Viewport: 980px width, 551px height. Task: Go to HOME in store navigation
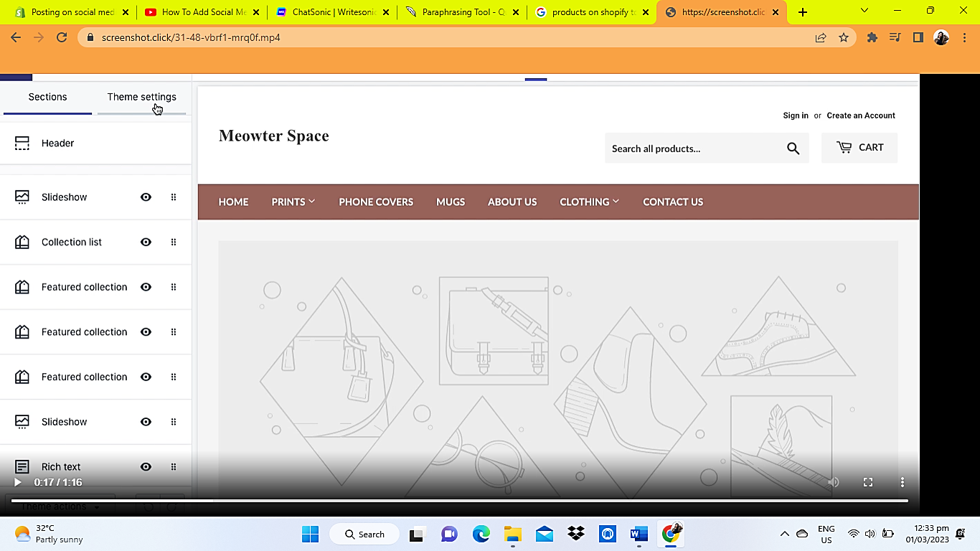pyautogui.click(x=233, y=202)
